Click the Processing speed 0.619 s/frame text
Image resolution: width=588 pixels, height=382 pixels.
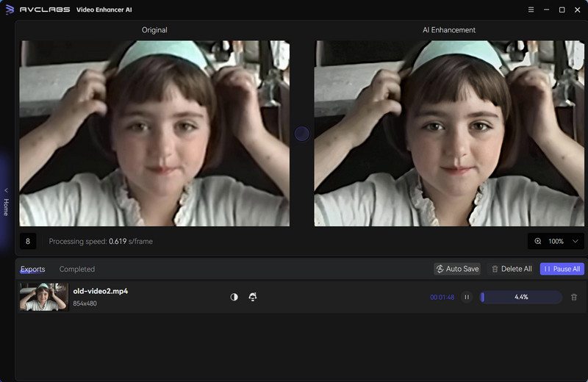(x=101, y=242)
